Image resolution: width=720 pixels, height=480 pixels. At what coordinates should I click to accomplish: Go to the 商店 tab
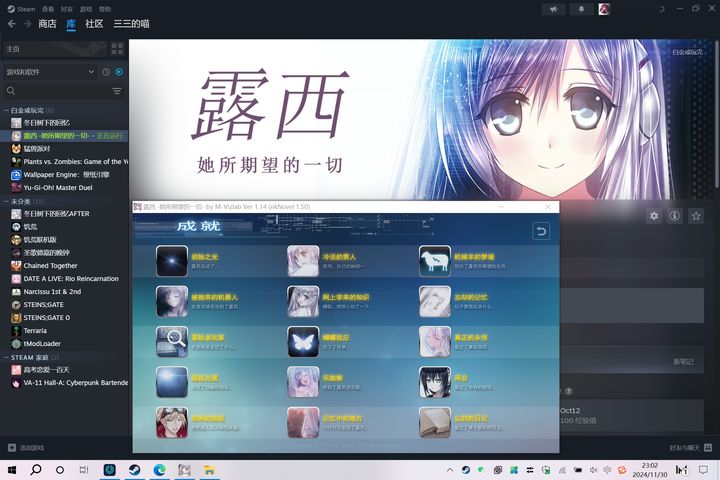coord(47,24)
